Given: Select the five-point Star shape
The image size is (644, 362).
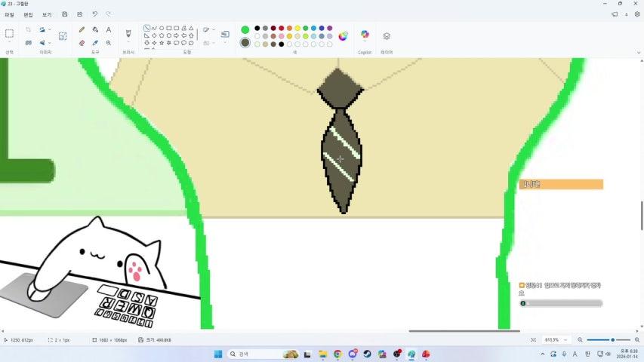Looking at the screenshot, I should (x=162, y=43).
